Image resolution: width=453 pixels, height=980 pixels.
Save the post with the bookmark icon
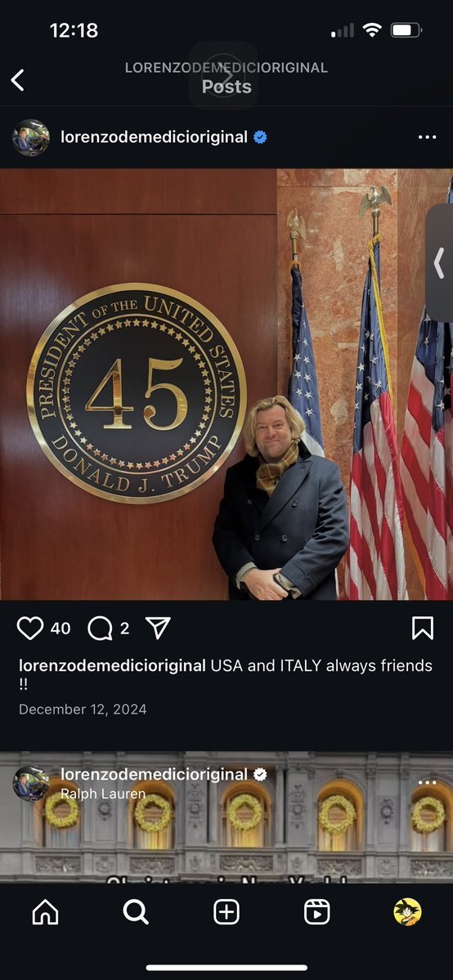click(423, 628)
